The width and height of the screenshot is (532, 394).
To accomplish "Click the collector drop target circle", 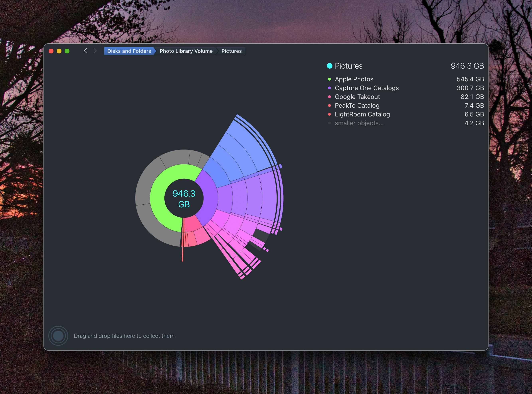I will point(58,336).
